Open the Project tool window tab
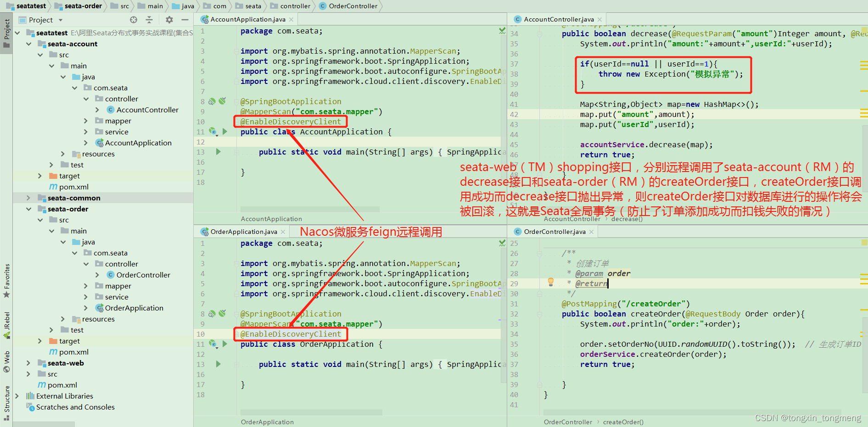 tap(6, 33)
